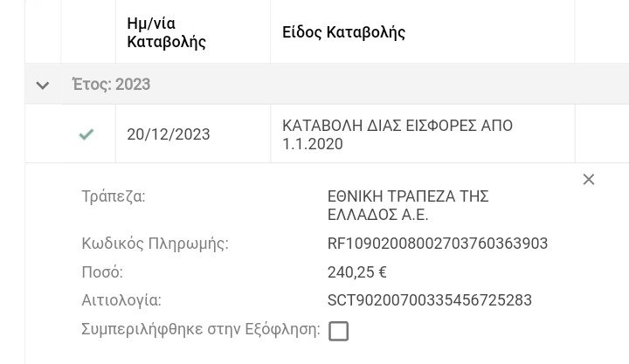Toggle the Συμπεριλήφθηκε στην Εξόφληση checkbox
Image resolution: width=629 pixels, height=364 pixels.
pyautogui.click(x=338, y=331)
